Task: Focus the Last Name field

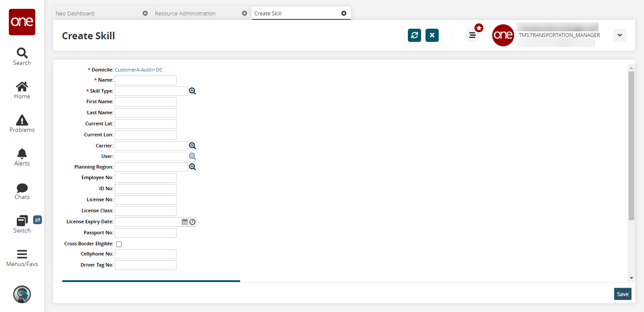Action: point(146,113)
